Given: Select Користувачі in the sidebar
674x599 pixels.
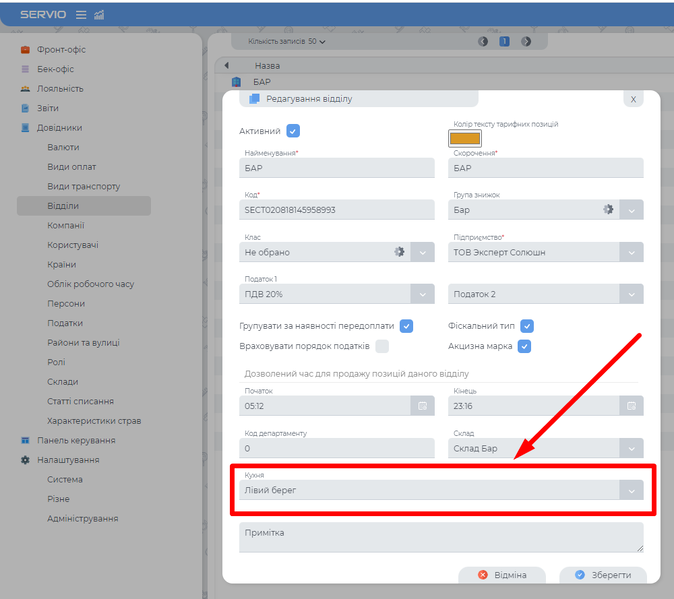Looking at the screenshot, I should 73,245.
